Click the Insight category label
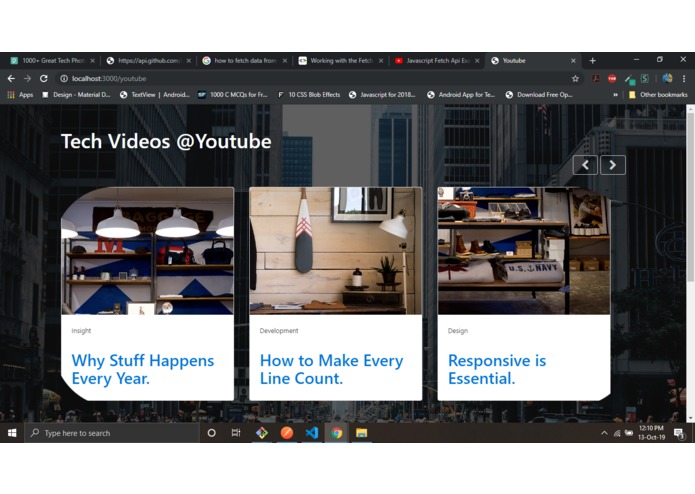Screen dimensions: 695x494 pyautogui.click(x=81, y=331)
